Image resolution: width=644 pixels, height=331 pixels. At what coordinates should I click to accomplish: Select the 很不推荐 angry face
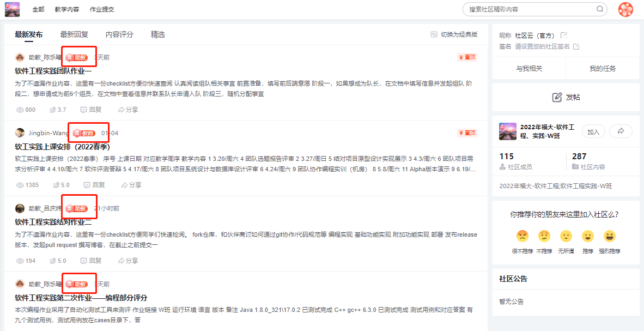[523, 236]
